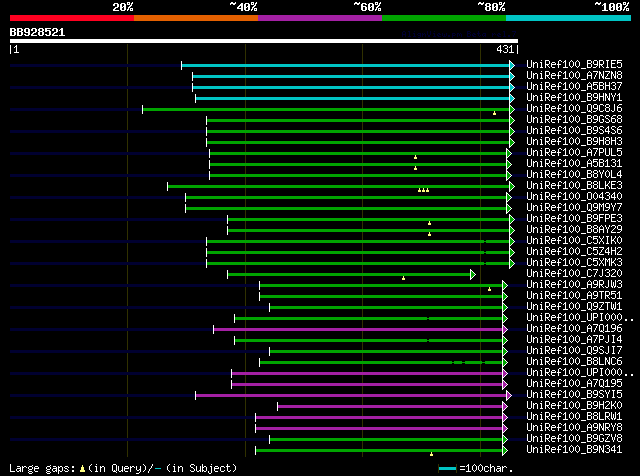Open the UniRef100_A7NZN8 hit label
Viewport: 640px width, 476px height.
[x=574, y=76]
